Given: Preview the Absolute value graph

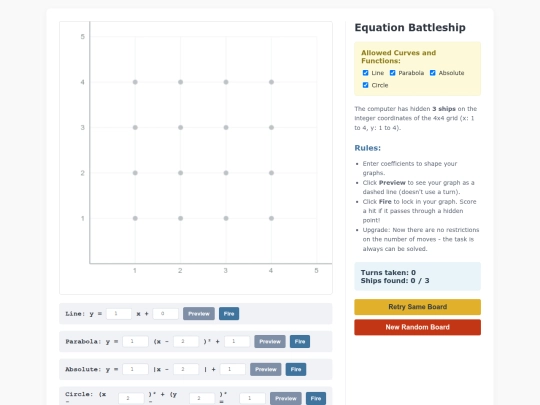Looking at the screenshot, I should [266, 369].
